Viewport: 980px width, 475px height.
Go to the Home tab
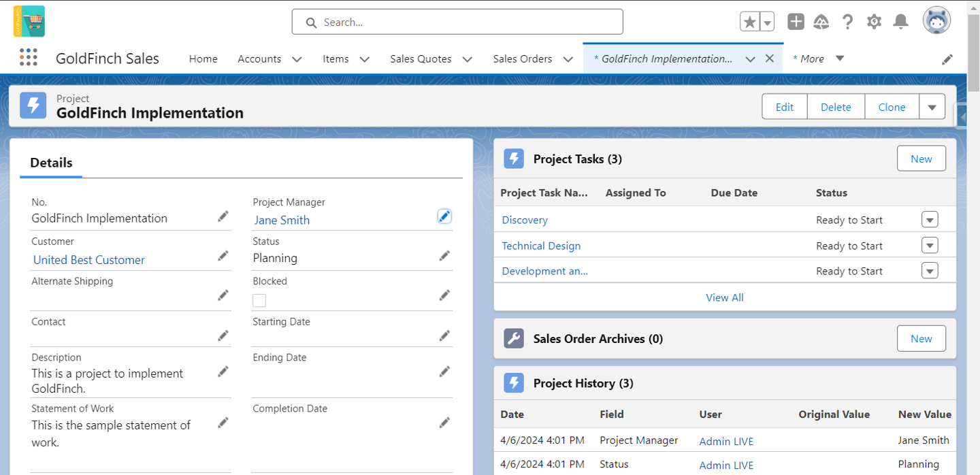(x=203, y=59)
